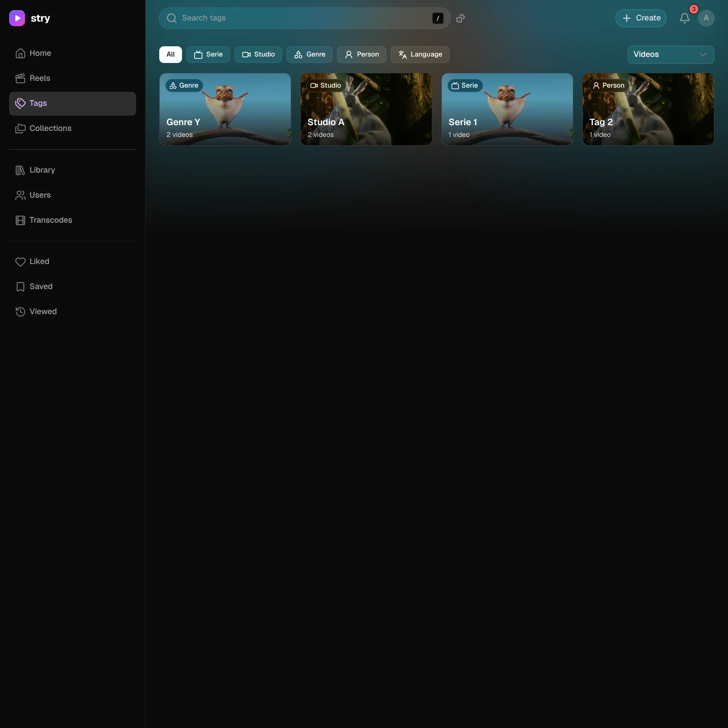
Task: Open the Transcodes page
Action: pyautogui.click(x=72, y=220)
